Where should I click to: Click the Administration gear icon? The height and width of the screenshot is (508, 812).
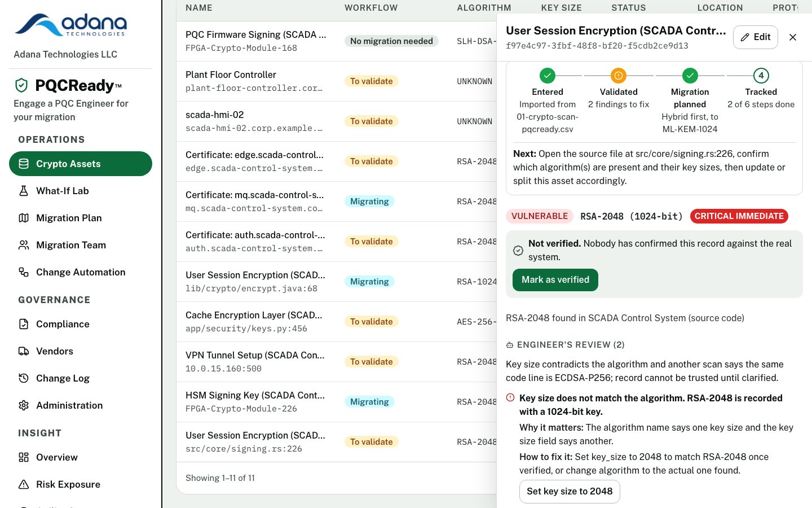[x=24, y=405]
